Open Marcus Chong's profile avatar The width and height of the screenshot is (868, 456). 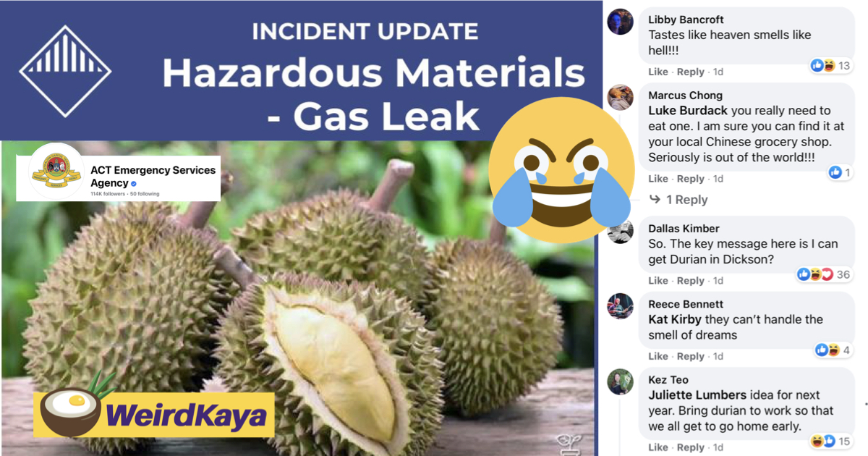[620, 97]
